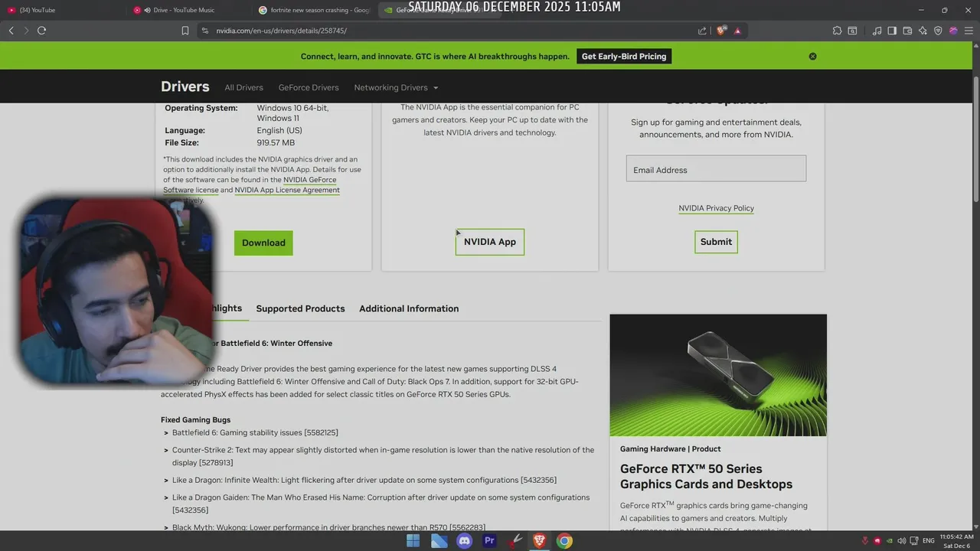Open Premiere Pro from the taskbar
Viewport: 980px width, 551px height.
coord(489,541)
